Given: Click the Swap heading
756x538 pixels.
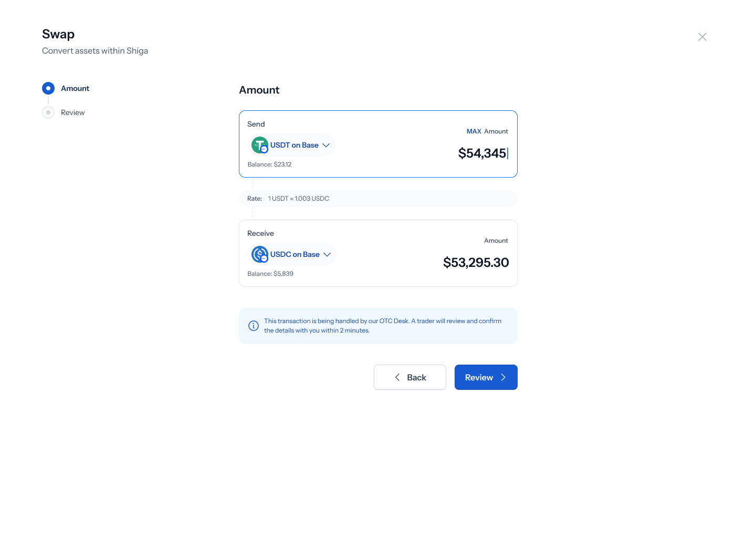Looking at the screenshot, I should point(58,34).
